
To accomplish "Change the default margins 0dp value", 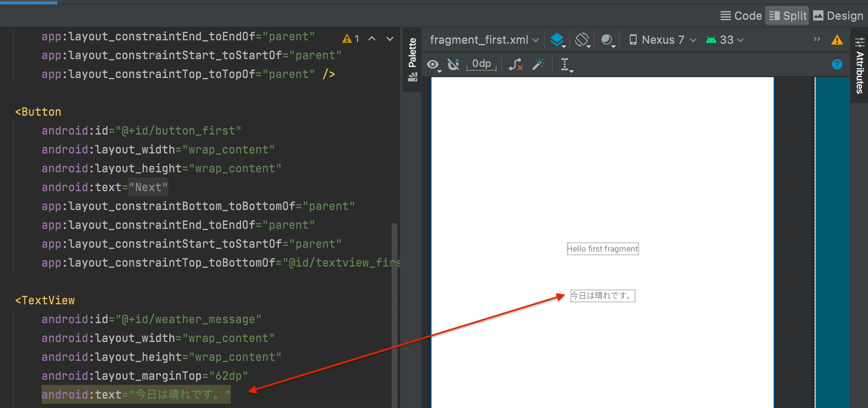I will tap(482, 64).
